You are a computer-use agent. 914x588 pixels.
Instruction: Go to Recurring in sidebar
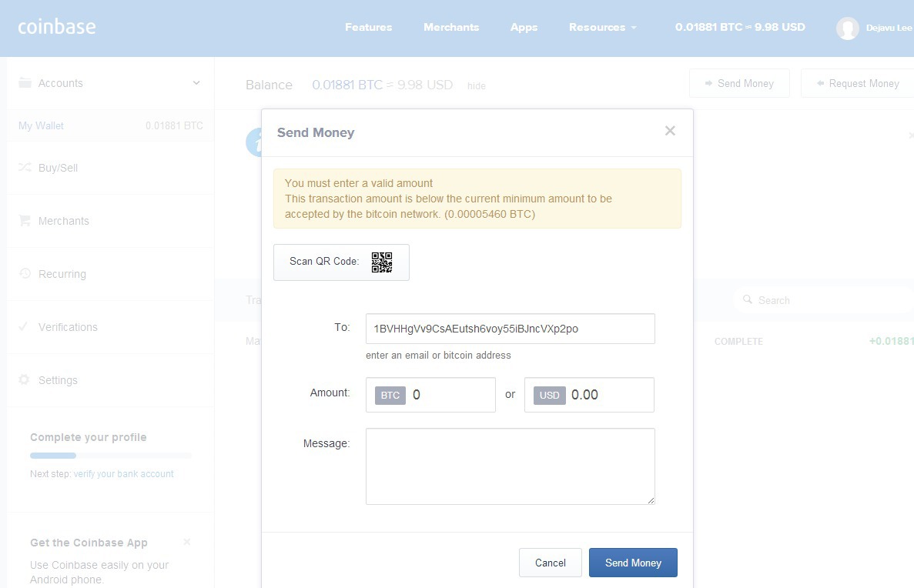(110, 274)
